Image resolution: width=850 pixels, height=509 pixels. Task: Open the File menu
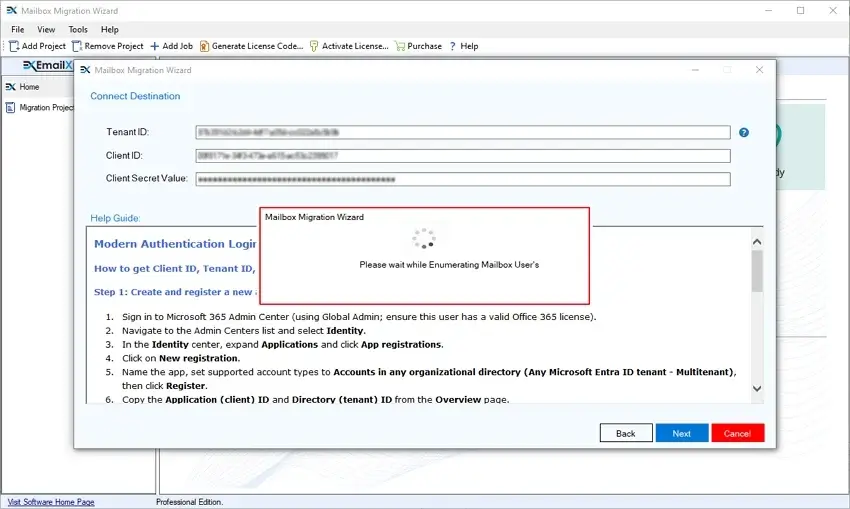tap(17, 29)
